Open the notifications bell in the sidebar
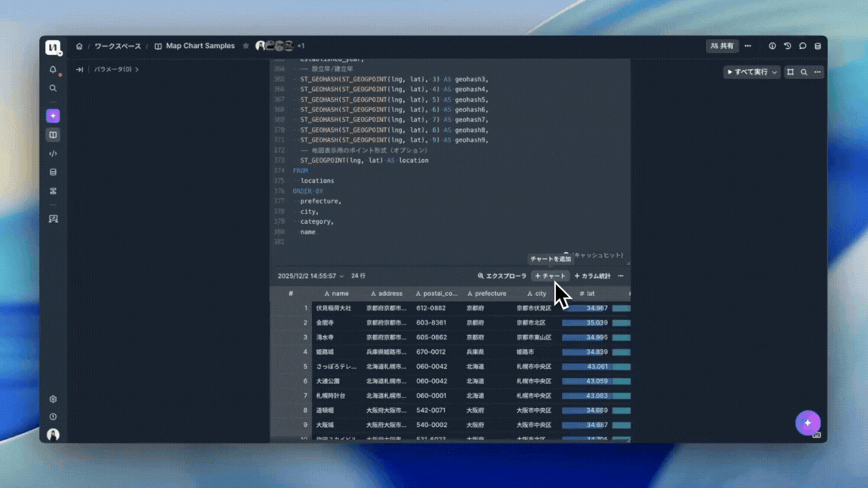The width and height of the screenshot is (868, 488). tap(53, 70)
